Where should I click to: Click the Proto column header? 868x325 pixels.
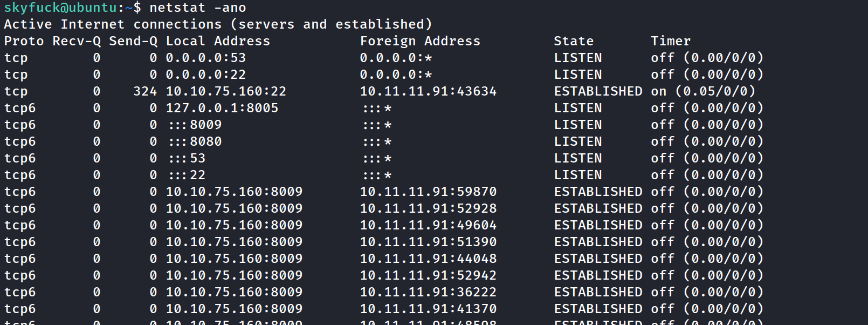click(24, 41)
